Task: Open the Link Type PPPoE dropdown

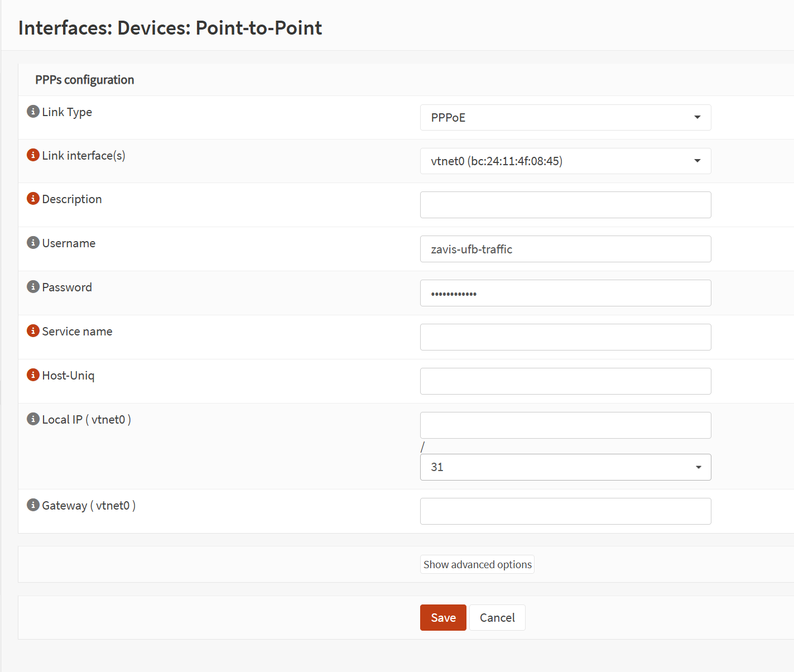Action: 565,118
